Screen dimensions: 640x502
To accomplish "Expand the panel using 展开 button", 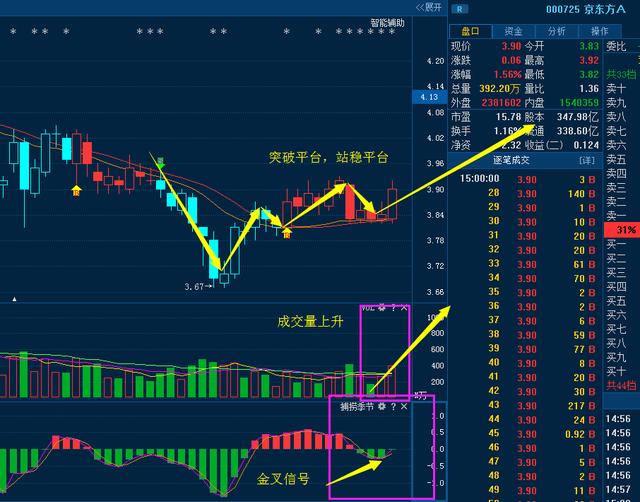I will click(429, 7).
